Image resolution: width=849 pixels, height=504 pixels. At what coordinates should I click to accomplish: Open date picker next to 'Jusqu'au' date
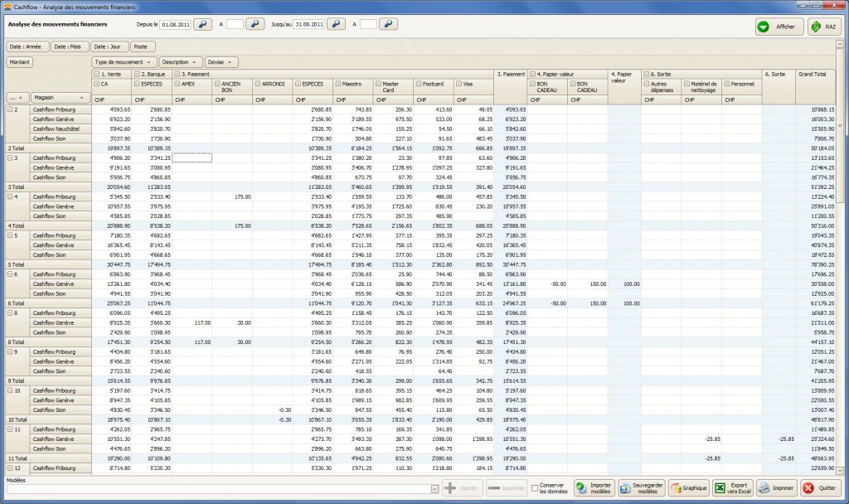(x=336, y=25)
